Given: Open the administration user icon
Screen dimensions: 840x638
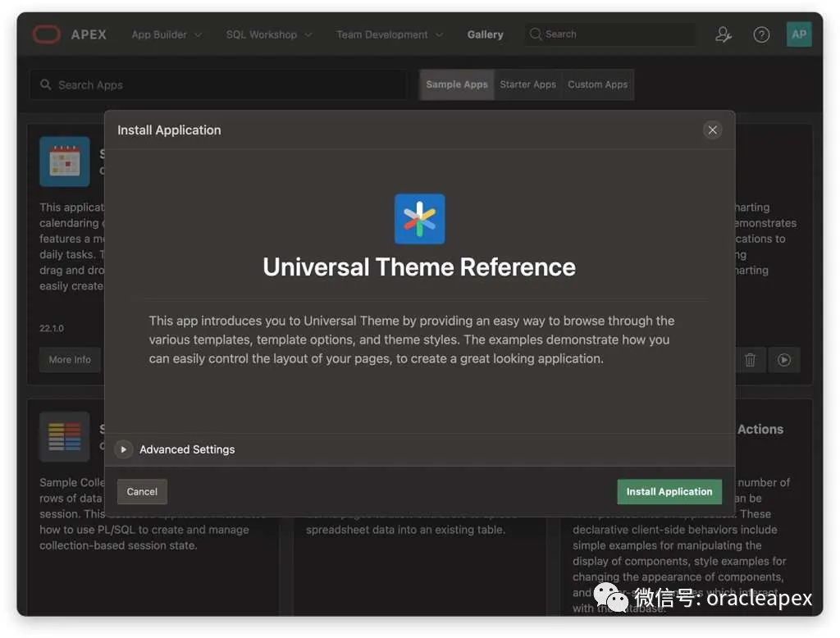Looking at the screenshot, I should tap(724, 34).
